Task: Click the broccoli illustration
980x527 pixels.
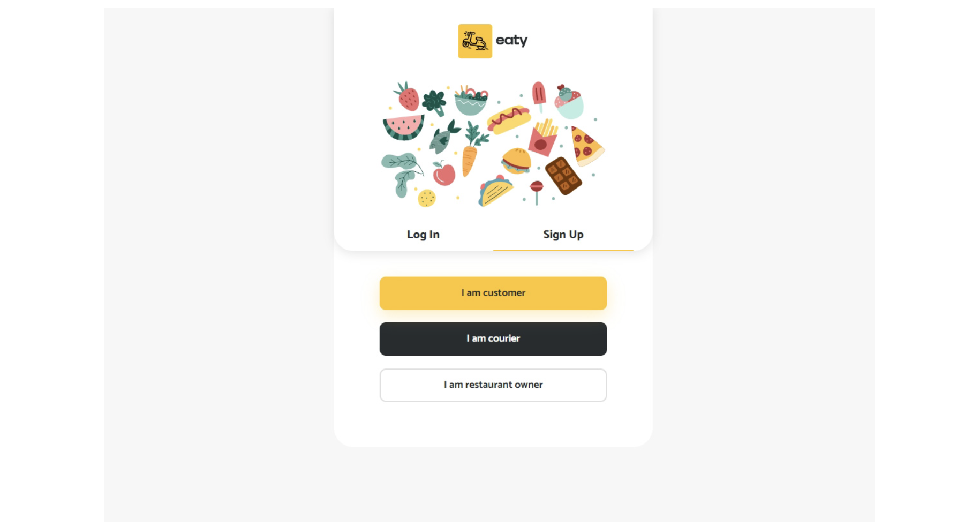Action: tap(434, 102)
